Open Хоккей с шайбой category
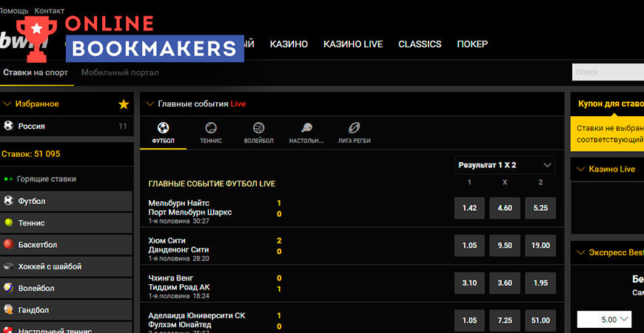644x333 pixels. point(66,266)
